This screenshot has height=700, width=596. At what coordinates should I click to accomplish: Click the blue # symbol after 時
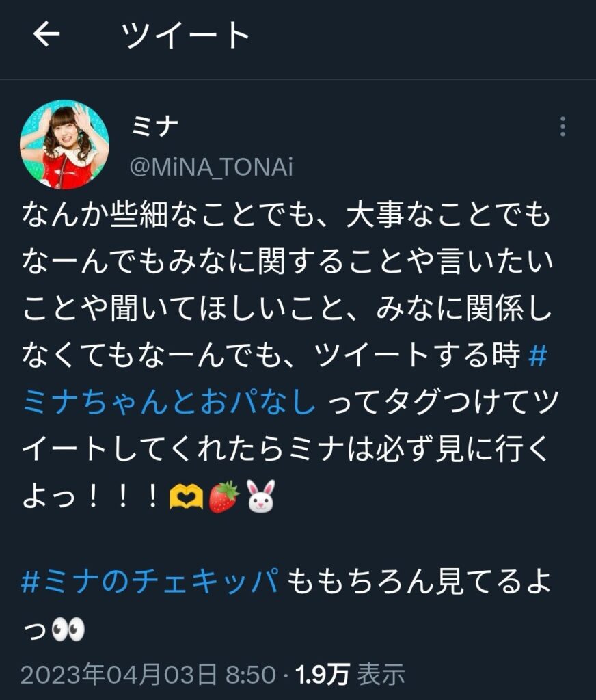click(x=537, y=355)
